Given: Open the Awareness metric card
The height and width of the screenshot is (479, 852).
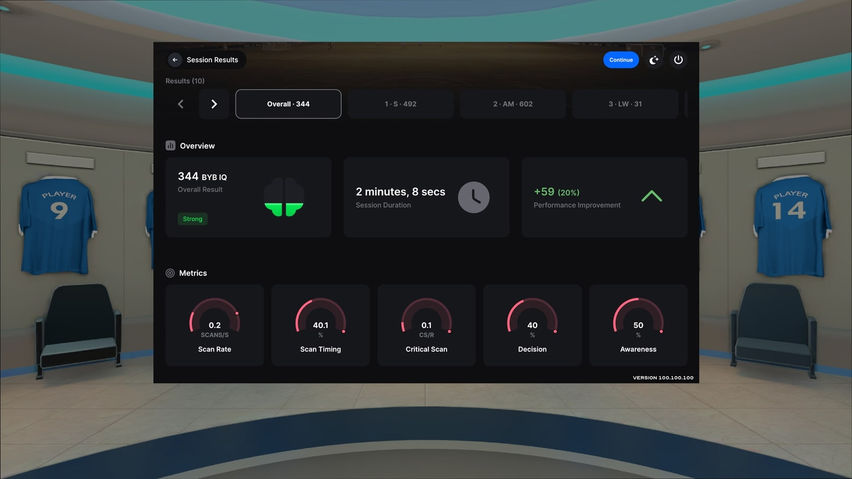Looking at the screenshot, I should coord(638,325).
